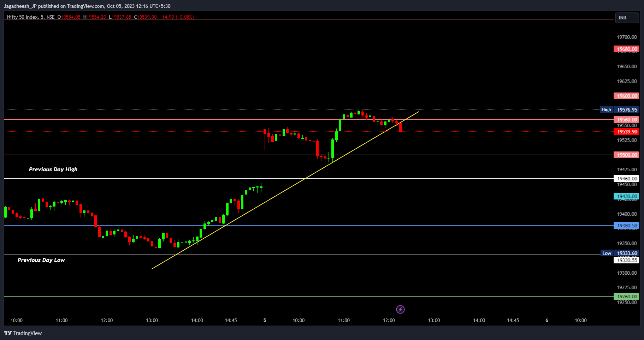Open the INR currency selector
The width and height of the screenshot is (644, 340).
pyautogui.click(x=627, y=18)
